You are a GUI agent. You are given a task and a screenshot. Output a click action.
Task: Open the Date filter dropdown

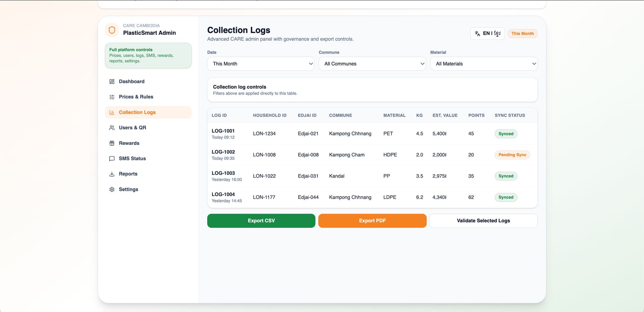pos(261,64)
